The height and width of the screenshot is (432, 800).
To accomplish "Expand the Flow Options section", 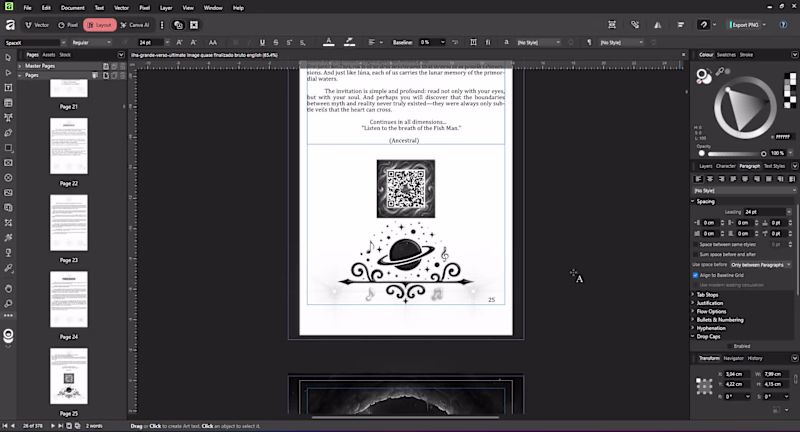I will point(711,312).
